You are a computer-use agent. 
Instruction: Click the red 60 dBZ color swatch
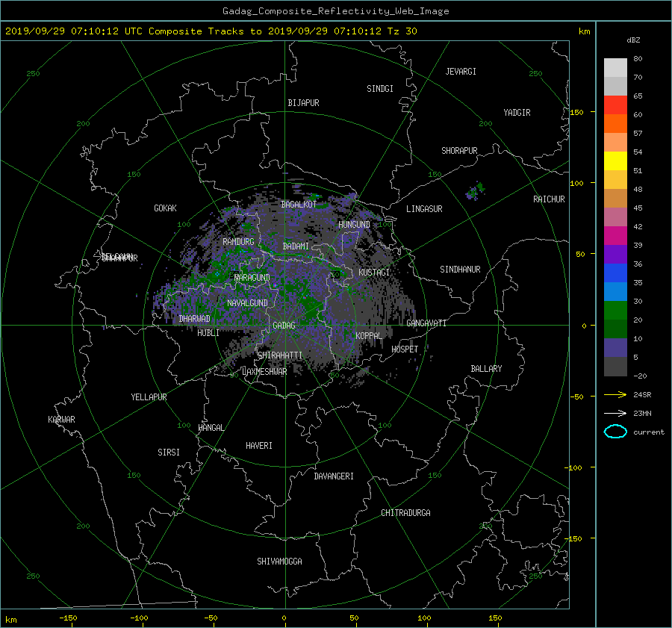click(x=615, y=105)
